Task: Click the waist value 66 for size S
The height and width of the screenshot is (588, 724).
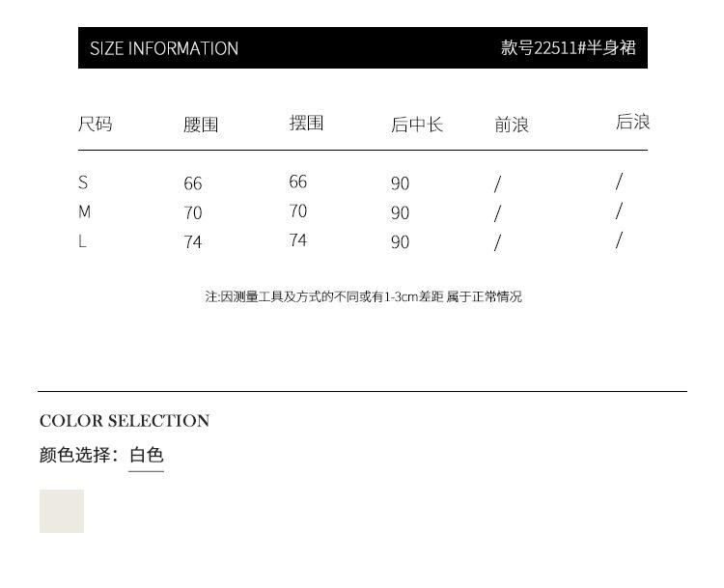Action: (x=193, y=183)
